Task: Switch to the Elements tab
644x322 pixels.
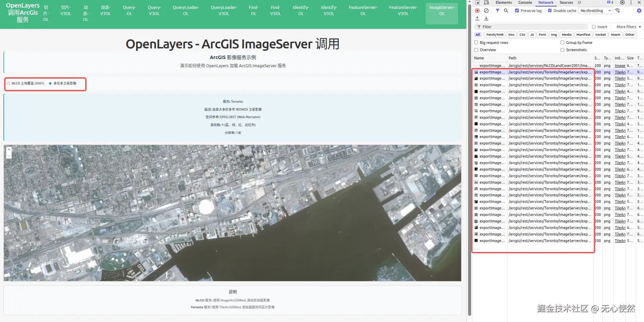Action: [503, 2]
